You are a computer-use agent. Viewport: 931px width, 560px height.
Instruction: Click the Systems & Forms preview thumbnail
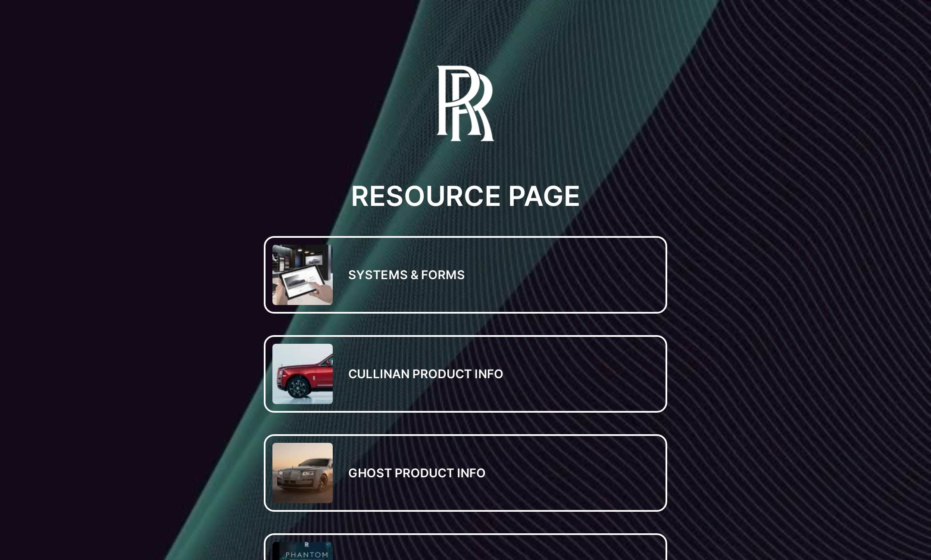tap(302, 274)
